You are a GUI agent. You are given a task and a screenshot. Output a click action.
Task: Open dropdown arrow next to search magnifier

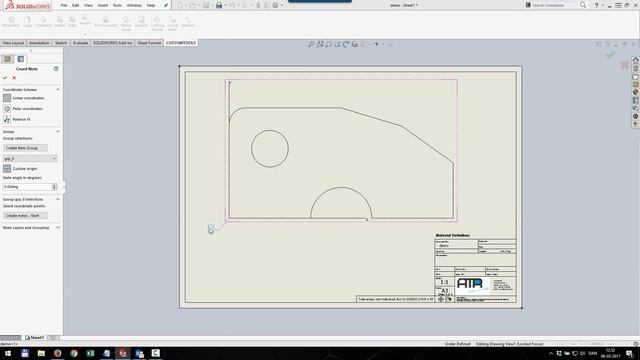click(589, 5)
